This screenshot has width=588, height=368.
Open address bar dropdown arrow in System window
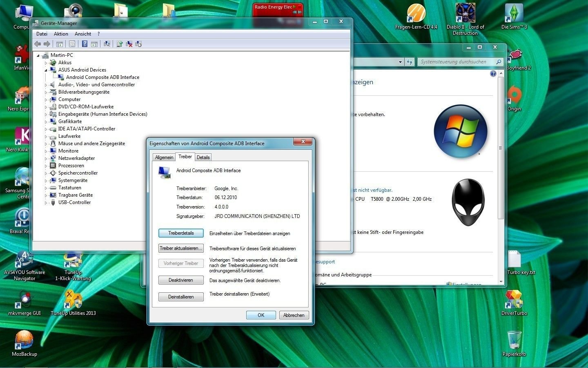tap(400, 62)
